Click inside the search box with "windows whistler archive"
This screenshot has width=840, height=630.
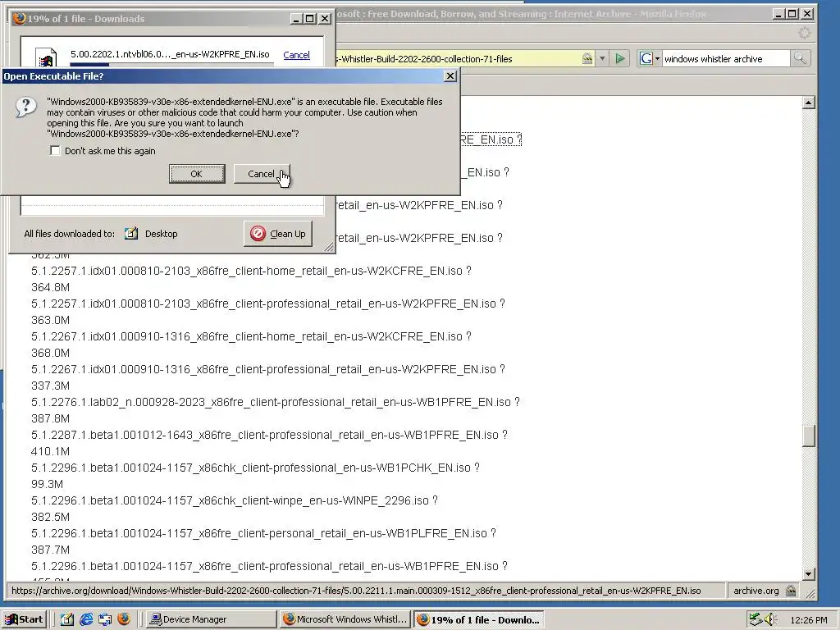(725, 59)
